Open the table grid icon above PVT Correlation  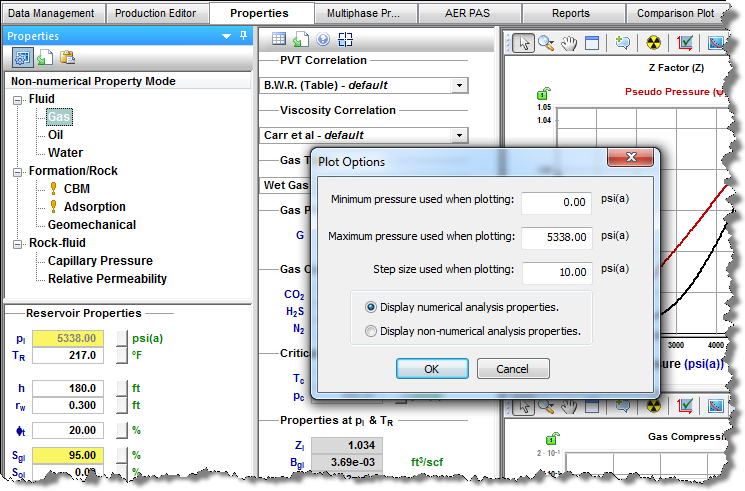(278, 39)
